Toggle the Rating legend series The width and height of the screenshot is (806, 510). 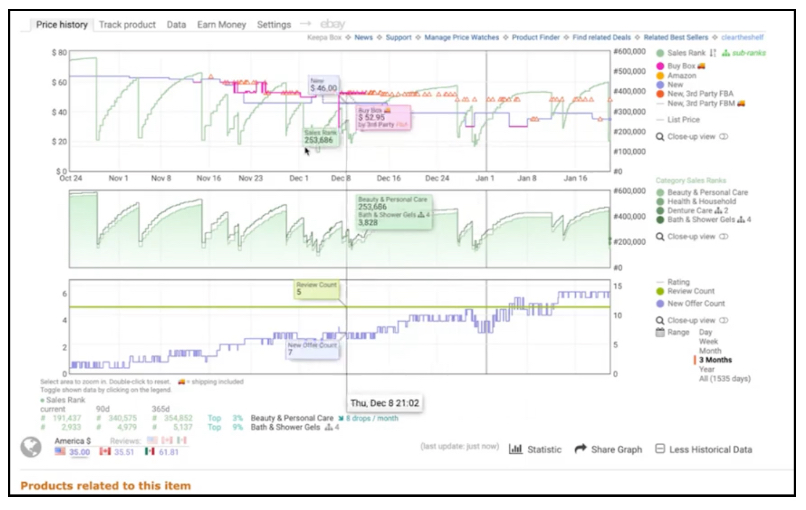pos(673,282)
